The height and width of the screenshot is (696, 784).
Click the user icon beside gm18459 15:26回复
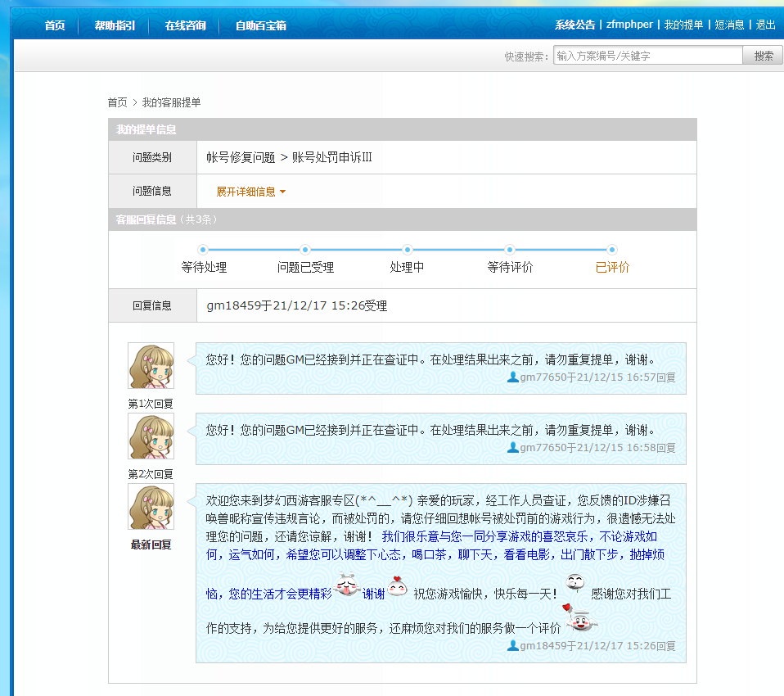click(512, 646)
